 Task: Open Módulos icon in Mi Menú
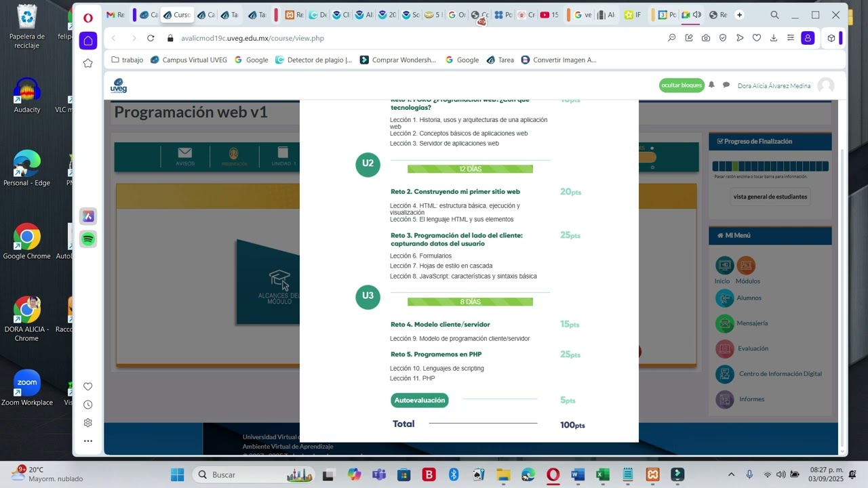tap(746, 265)
